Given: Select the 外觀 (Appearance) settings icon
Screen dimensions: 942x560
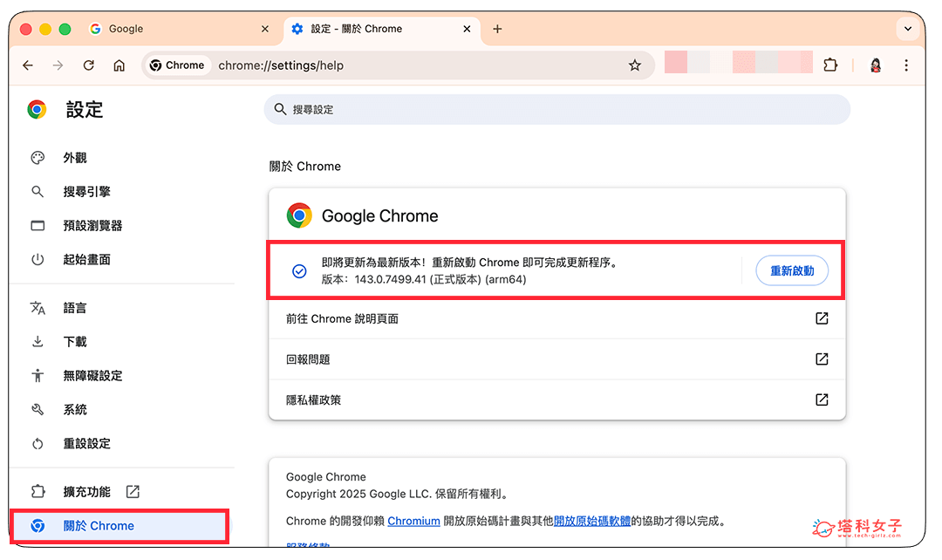Looking at the screenshot, I should pos(37,157).
